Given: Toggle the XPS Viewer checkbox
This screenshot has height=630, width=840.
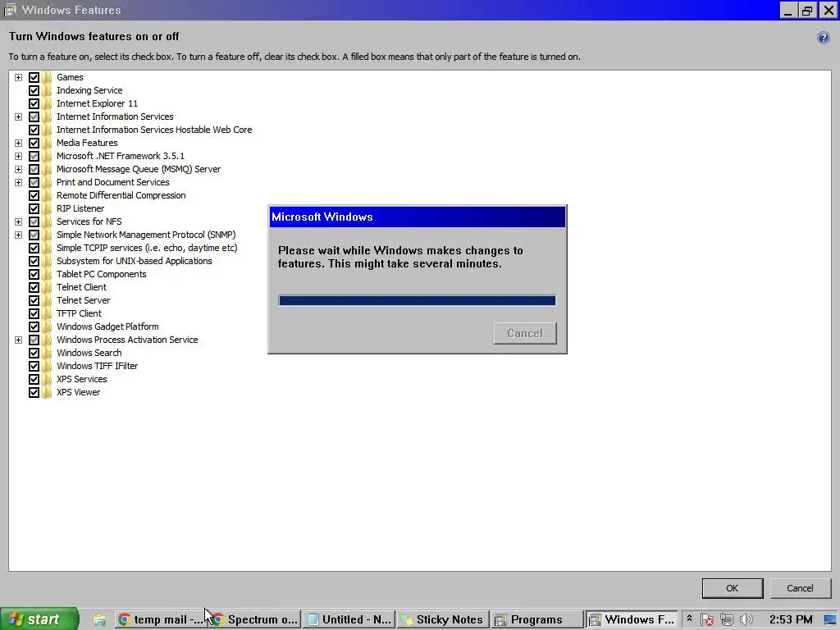Looking at the screenshot, I should (x=34, y=392).
